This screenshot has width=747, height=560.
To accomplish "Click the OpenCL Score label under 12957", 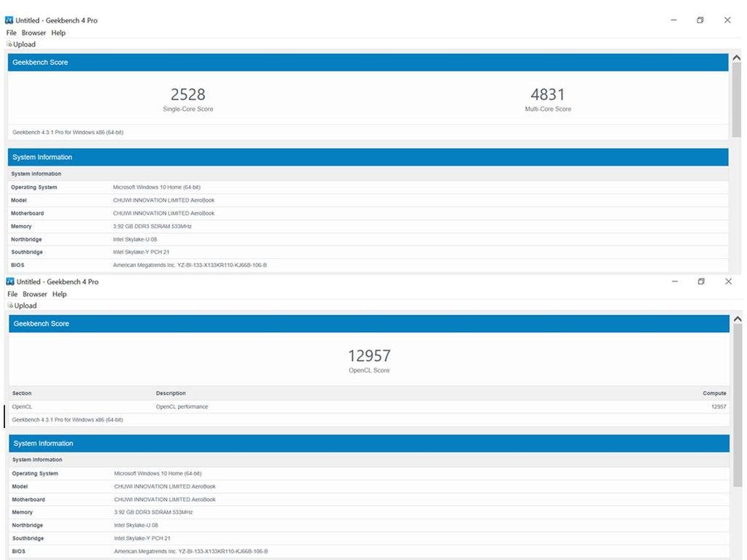I will [369, 370].
